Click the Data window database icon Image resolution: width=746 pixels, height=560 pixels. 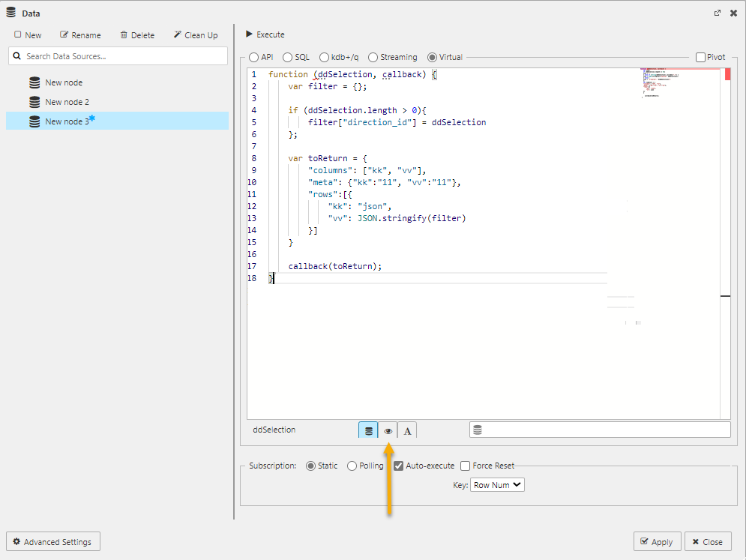(x=11, y=13)
